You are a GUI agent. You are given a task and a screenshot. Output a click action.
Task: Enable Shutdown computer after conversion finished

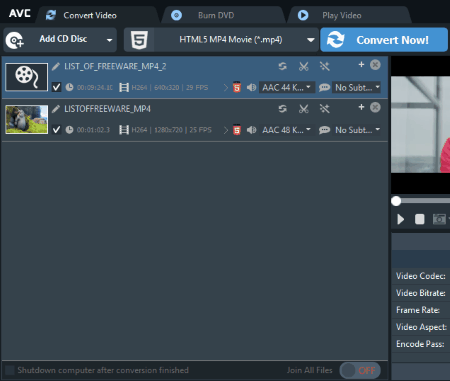pyautogui.click(x=10, y=370)
